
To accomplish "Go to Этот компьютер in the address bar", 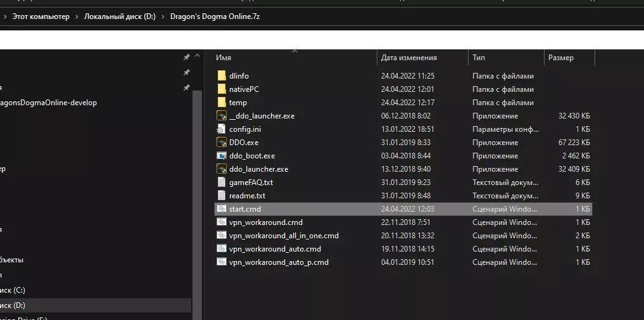I will coord(41,17).
